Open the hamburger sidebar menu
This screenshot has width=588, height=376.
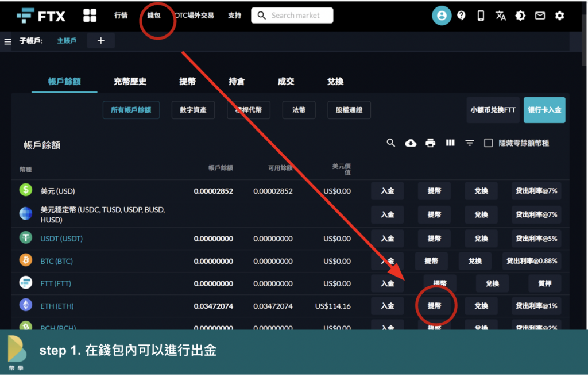click(7, 41)
